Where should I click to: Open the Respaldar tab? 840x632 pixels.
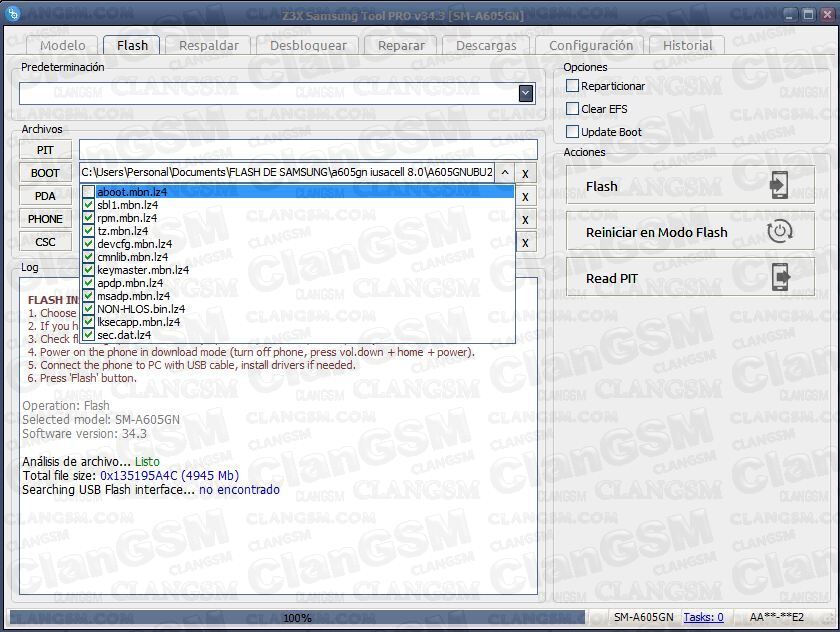209,46
